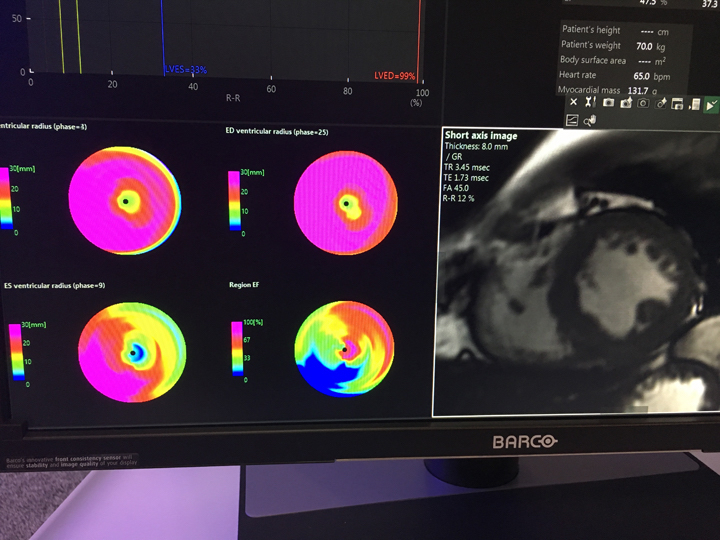Select the zoom and pan hand tool
This screenshot has height=540, width=720.
(589, 120)
